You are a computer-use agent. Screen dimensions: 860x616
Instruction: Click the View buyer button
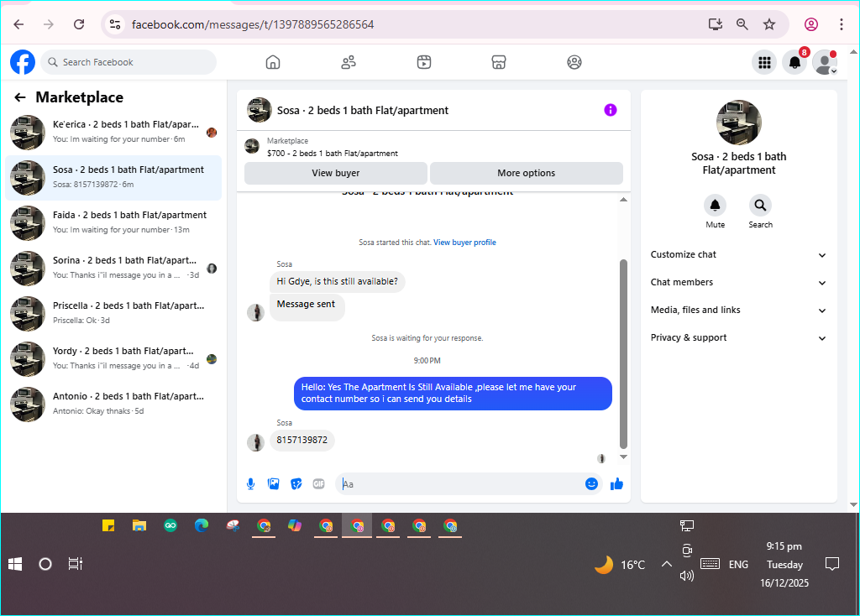(336, 173)
